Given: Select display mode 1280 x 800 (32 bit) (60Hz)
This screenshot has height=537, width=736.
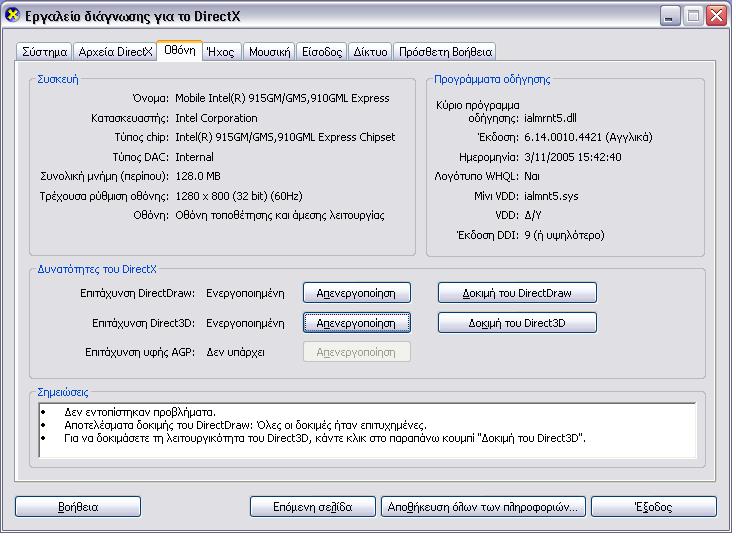Looking at the screenshot, I should pos(239,196).
